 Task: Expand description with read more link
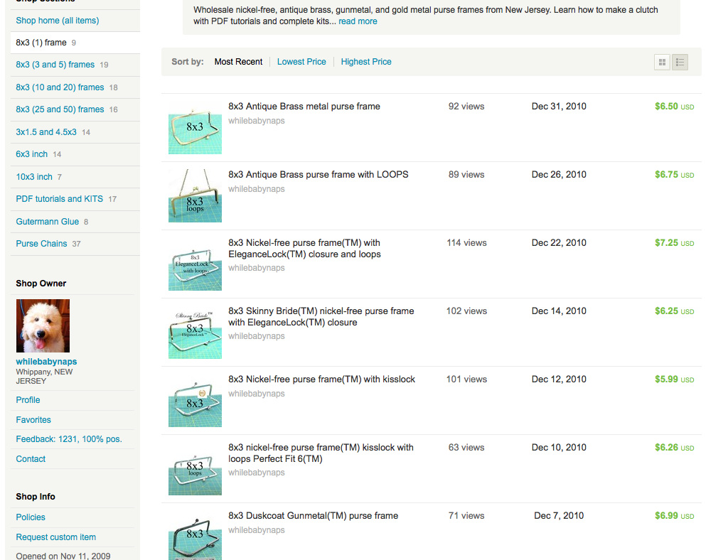click(x=358, y=21)
